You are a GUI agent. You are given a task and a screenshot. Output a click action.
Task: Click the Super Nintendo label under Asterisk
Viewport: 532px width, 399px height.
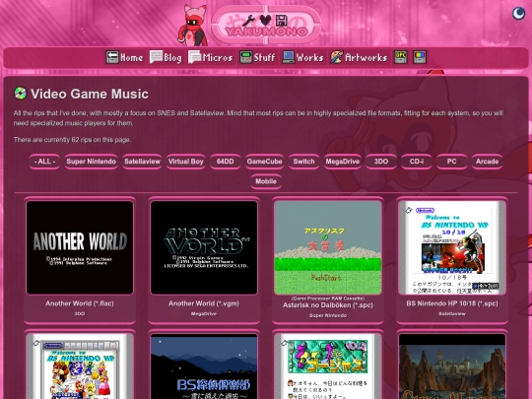(x=328, y=315)
